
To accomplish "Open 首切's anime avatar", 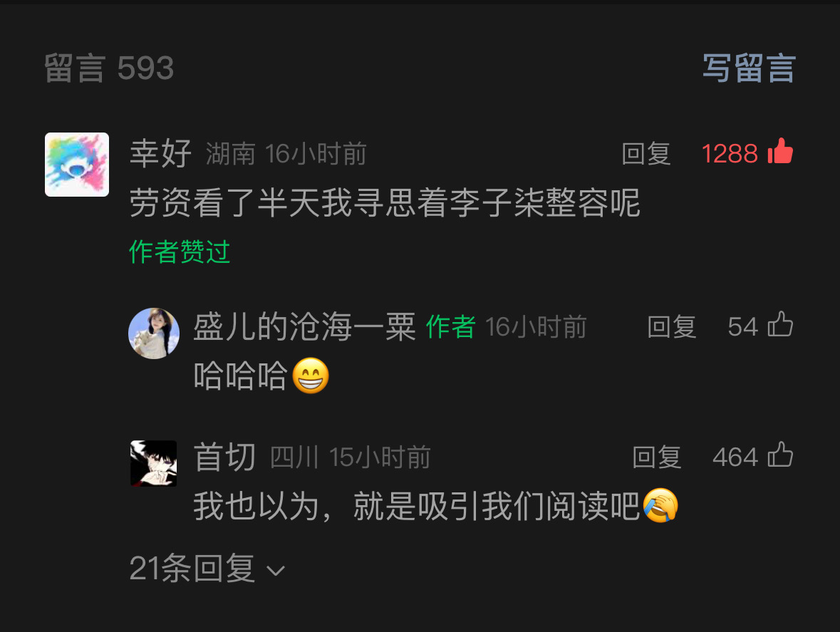I will click(154, 463).
